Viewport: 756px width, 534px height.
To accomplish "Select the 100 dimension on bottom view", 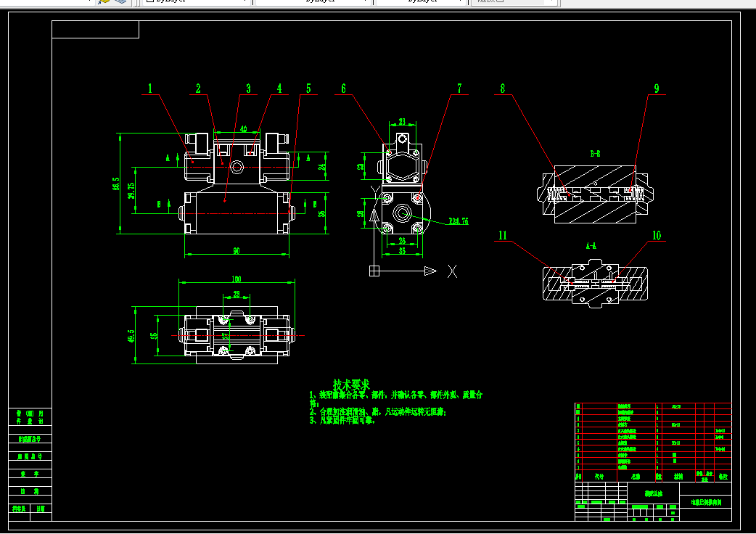I will click(237, 279).
